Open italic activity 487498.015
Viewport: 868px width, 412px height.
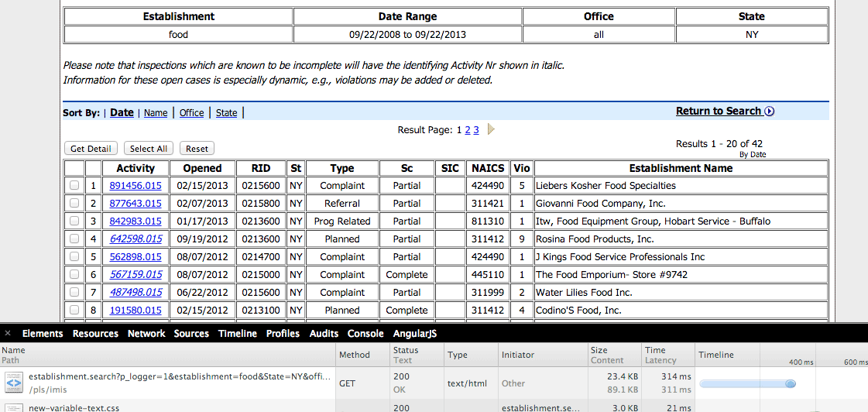136,292
